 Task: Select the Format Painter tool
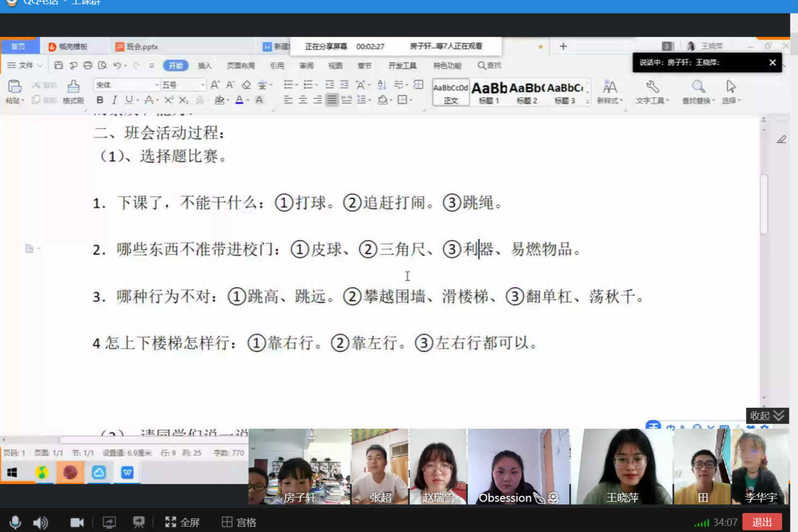(x=72, y=92)
